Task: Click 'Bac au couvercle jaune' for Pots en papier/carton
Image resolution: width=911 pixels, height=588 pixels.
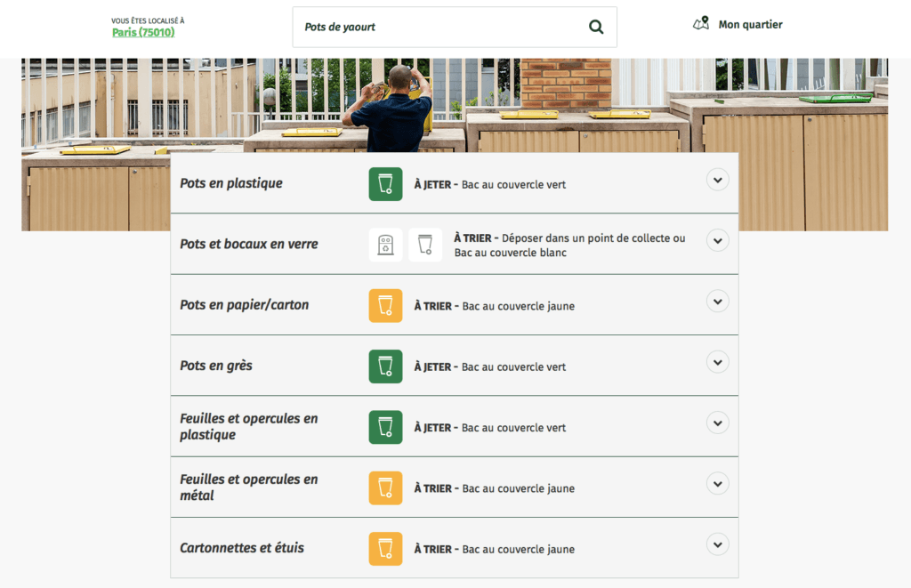Action: (x=519, y=306)
